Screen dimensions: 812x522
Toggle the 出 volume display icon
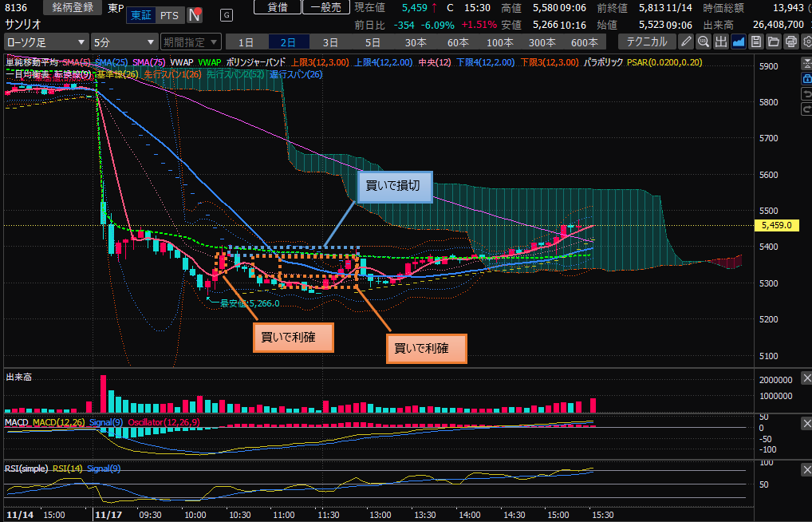tap(721, 42)
